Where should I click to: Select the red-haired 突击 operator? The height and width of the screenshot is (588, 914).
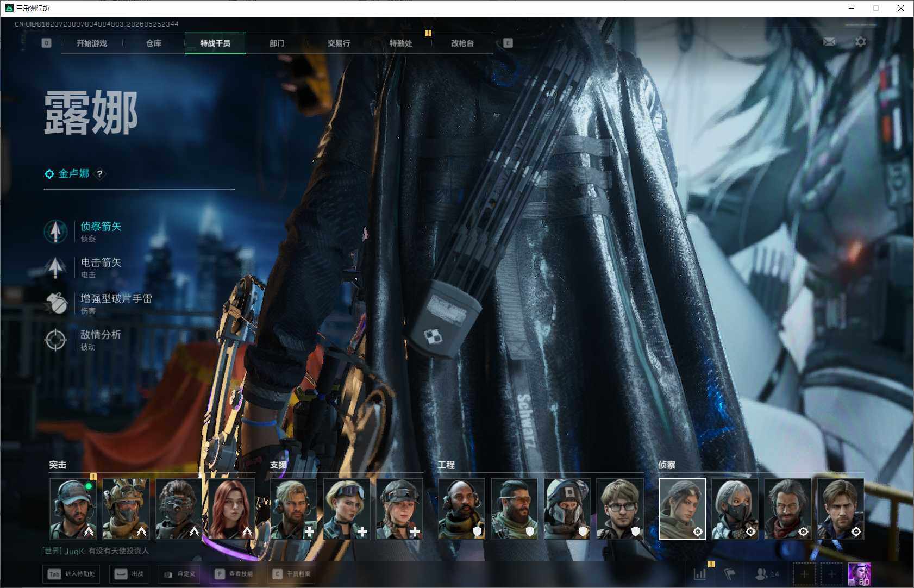[x=231, y=509]
